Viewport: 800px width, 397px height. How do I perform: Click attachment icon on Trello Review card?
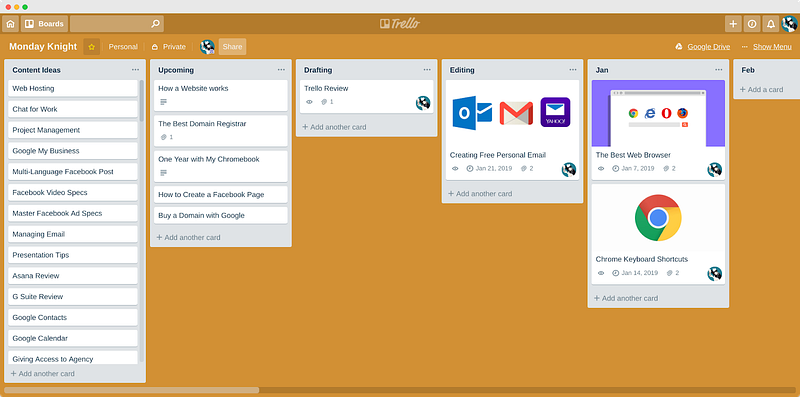pos(324,102)
